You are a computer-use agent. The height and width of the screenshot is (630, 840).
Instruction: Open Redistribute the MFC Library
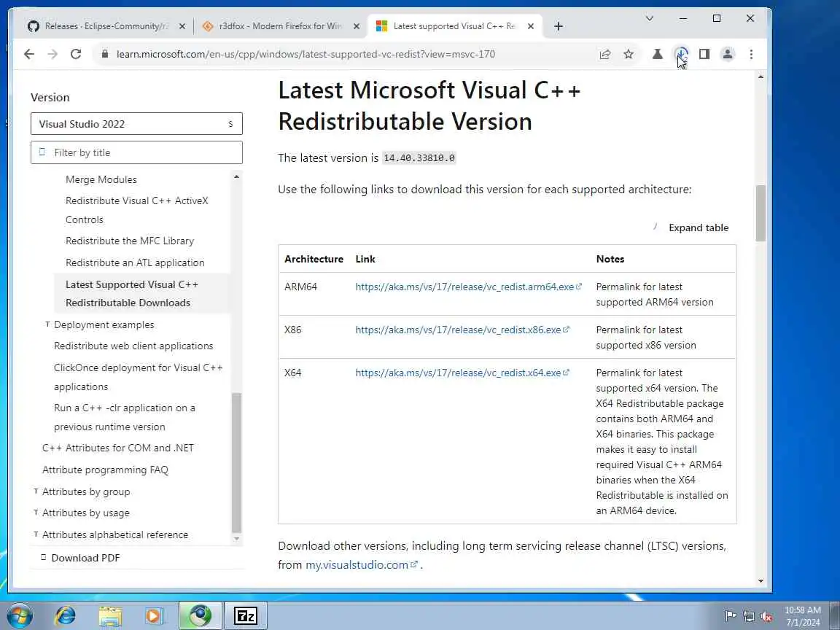click(x=130, y=241)
